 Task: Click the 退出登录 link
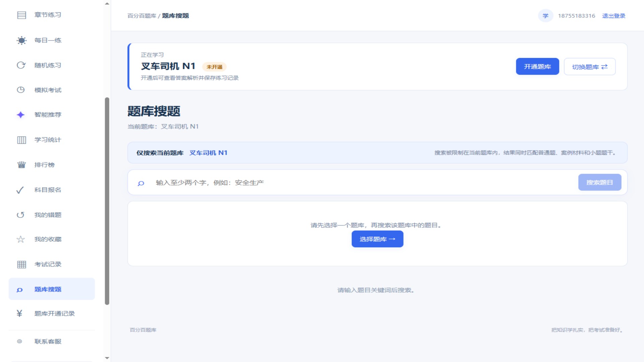pos(613,16)
